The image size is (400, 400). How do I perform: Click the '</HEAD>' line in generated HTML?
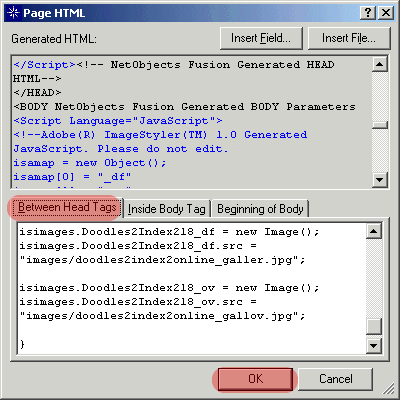(37, 92)
